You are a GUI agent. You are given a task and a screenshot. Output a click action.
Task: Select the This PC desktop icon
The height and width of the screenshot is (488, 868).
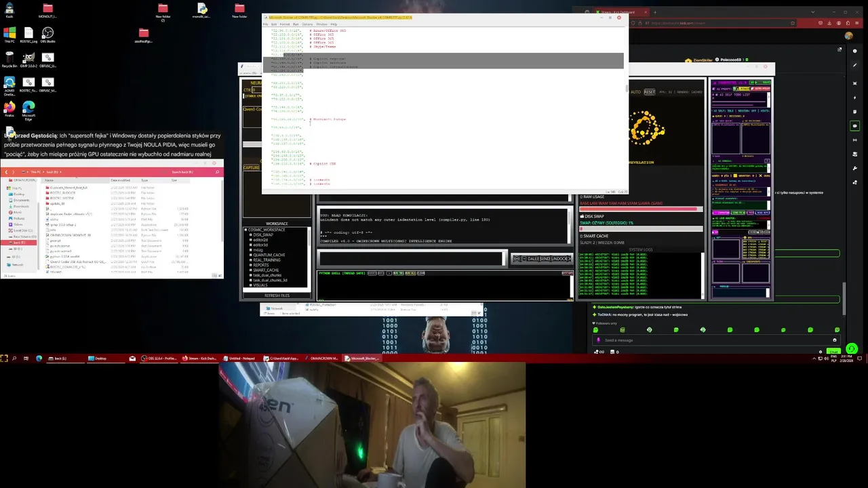[x=9, y=35]
